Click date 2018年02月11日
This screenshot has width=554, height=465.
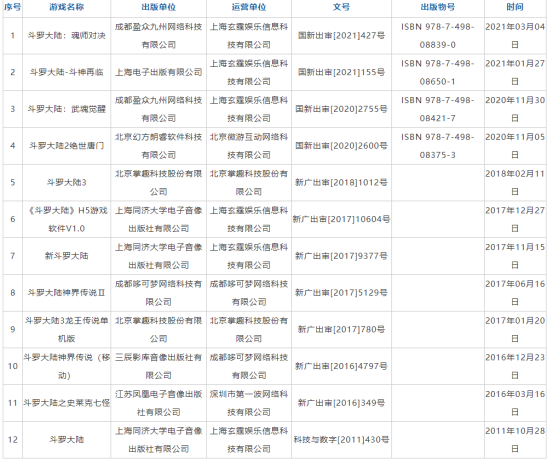tap(515, 183)
